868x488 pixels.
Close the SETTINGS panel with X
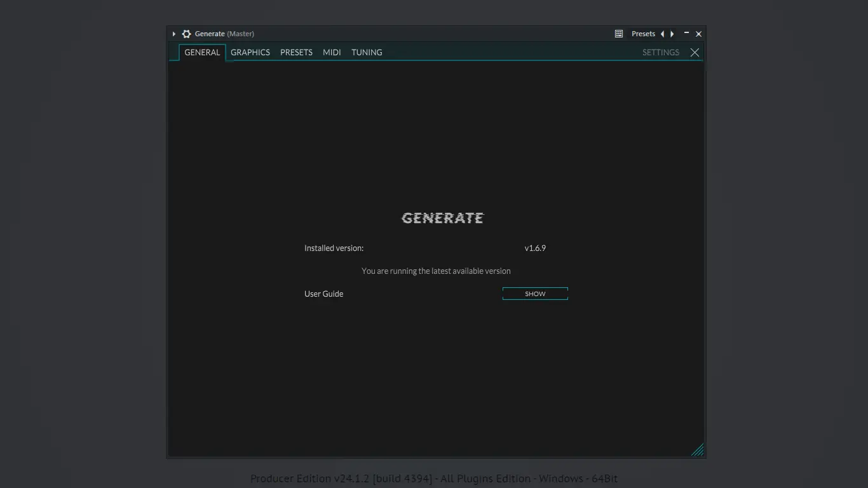tap(695, 53)
